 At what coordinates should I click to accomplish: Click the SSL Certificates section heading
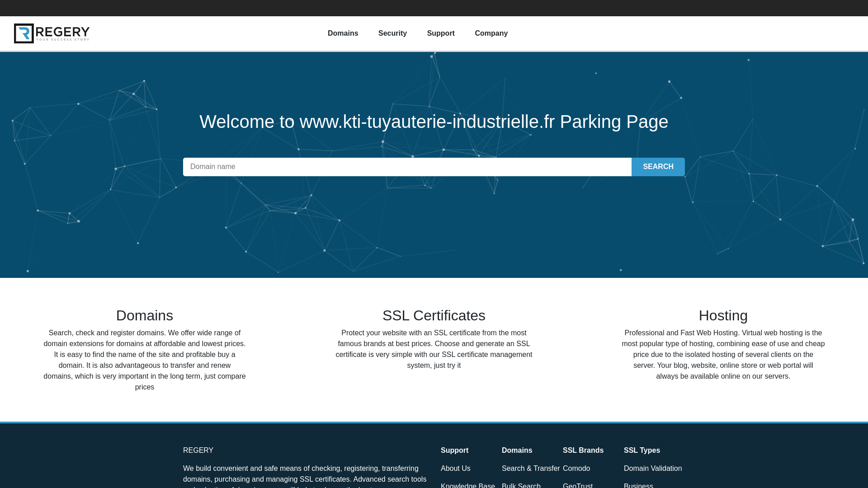(434, 315)
